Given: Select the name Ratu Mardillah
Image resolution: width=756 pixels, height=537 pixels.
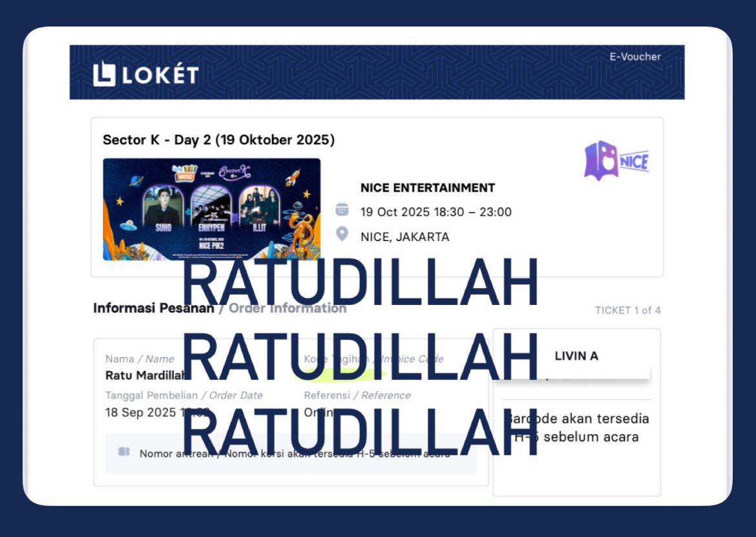Looking at the screenshot, I should coord(145,375).
